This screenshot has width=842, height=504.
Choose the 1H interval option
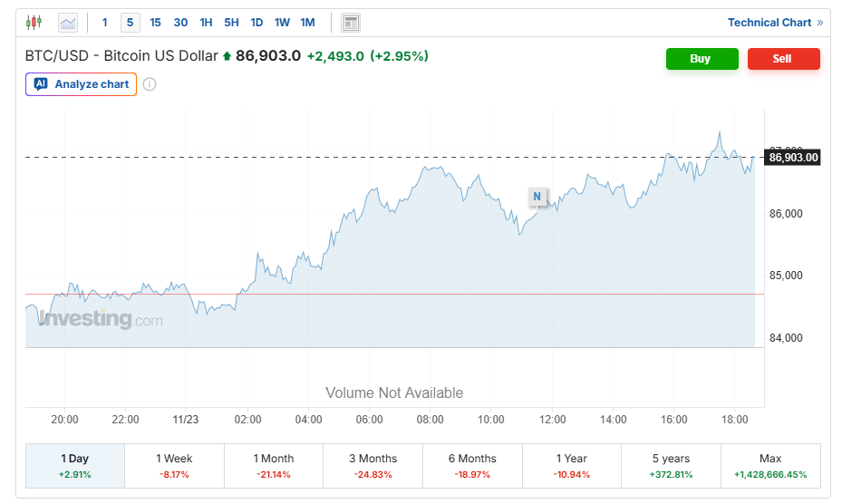pyautogui.click(x=206, y=23)
